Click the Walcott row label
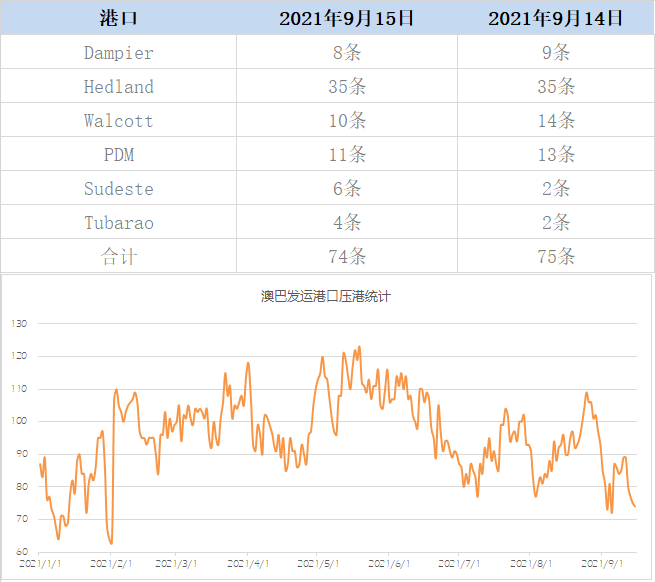The image size is (655, 582). pos(118,121)
